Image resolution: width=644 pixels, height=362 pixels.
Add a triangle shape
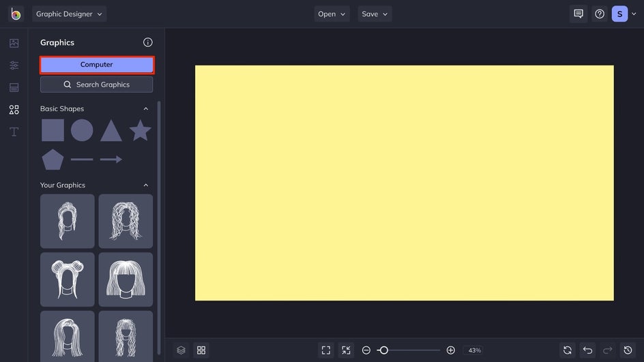coord(111,130)
